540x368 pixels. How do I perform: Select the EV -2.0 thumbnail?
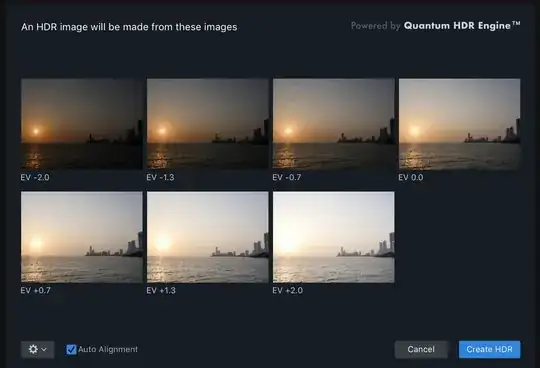click(82, 124)
